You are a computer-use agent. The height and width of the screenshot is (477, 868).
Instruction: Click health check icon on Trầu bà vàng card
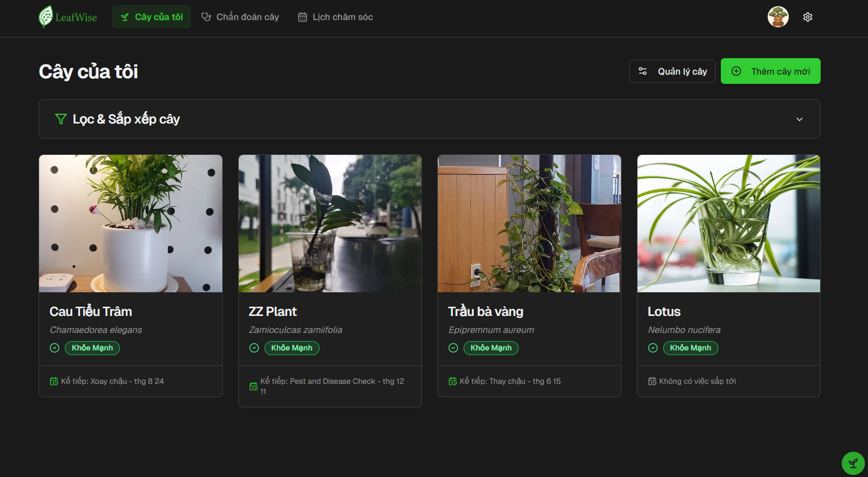453,348
